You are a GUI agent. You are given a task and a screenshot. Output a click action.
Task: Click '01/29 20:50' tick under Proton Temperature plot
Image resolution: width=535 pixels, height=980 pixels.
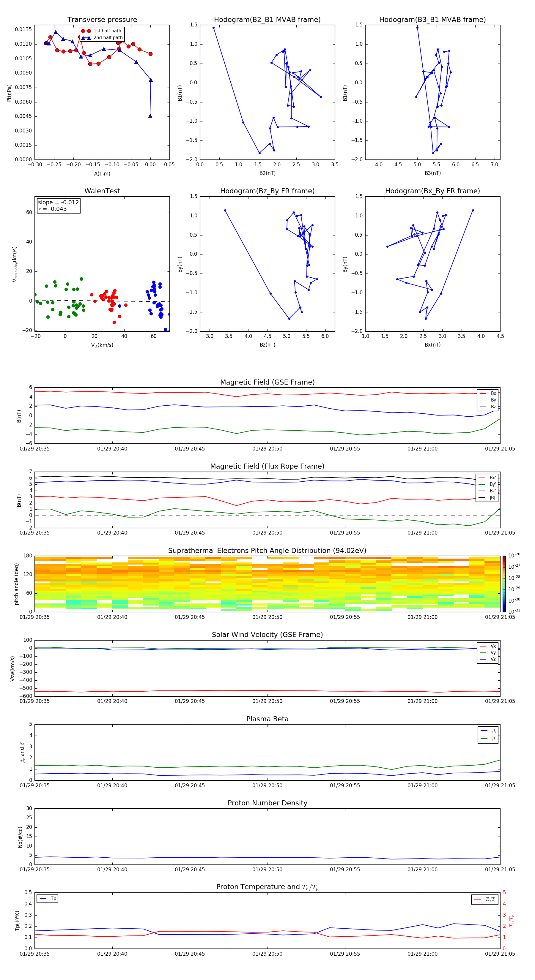tap(267, 954)
